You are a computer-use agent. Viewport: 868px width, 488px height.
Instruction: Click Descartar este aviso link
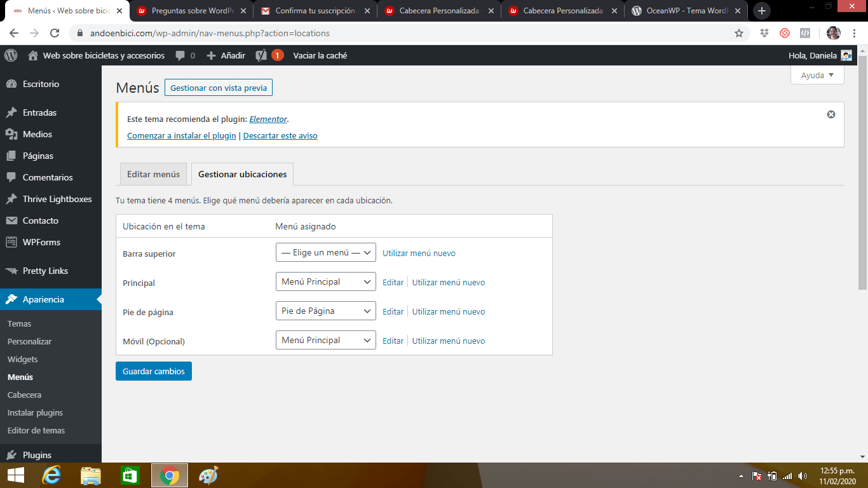[280, 135]
